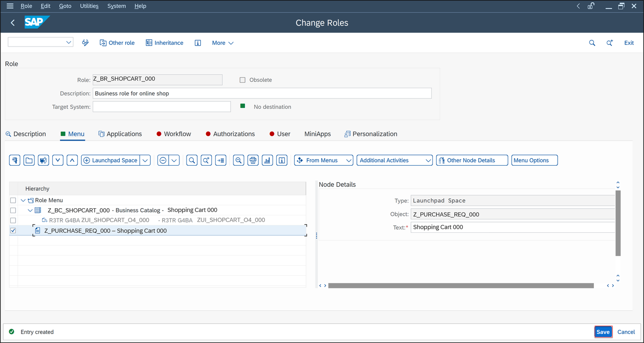Open the Edit menu
The height and width of the screenshot is (343, 644).
[46, 6]
